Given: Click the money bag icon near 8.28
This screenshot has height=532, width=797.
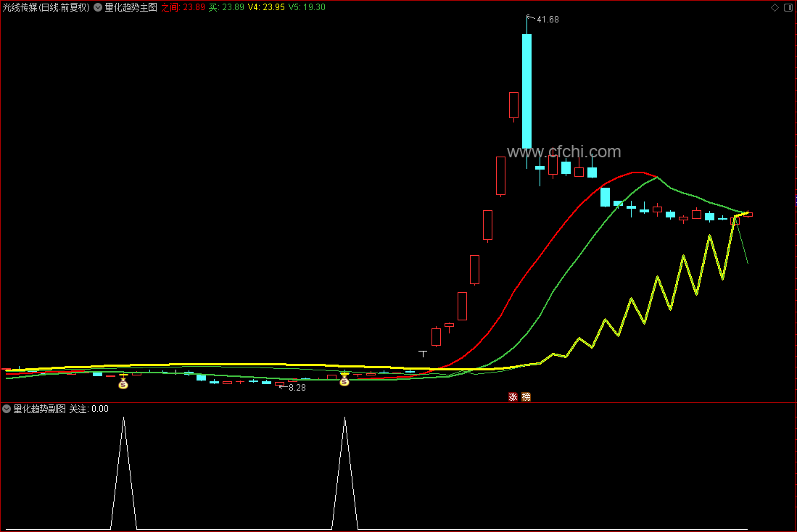Looking at the screenshot, I should 344,380.
